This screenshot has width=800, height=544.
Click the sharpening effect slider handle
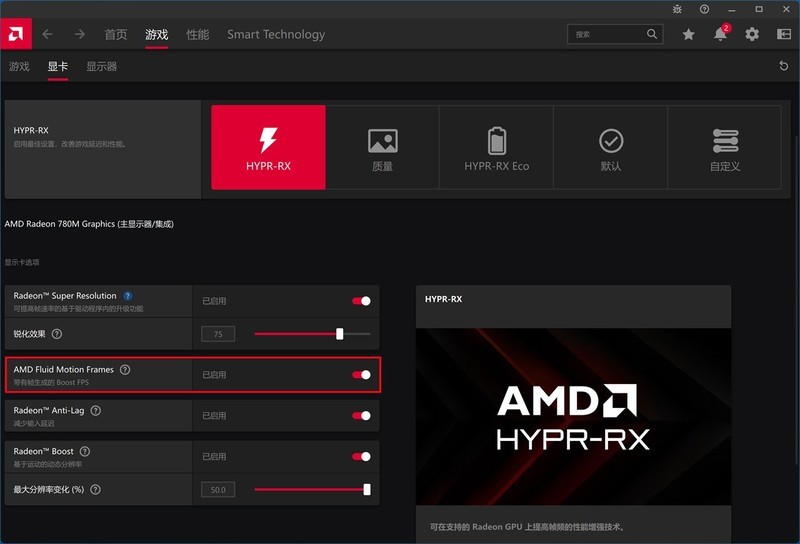[340, 334]
